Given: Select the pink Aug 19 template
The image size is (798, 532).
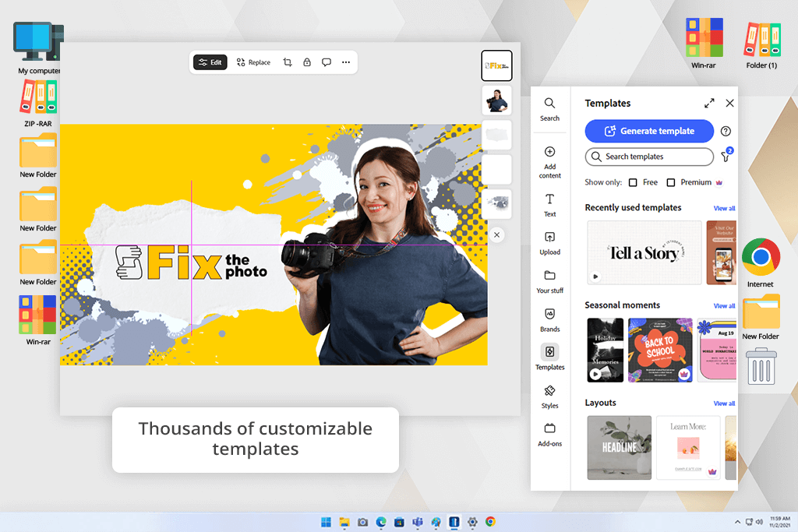Looking at the screenshot, I should pyautogui.click(x=717, y=351).
